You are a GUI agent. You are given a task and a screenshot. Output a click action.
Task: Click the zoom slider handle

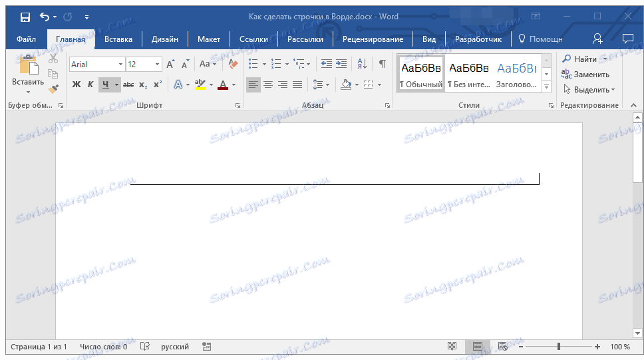tap(559, 347)
